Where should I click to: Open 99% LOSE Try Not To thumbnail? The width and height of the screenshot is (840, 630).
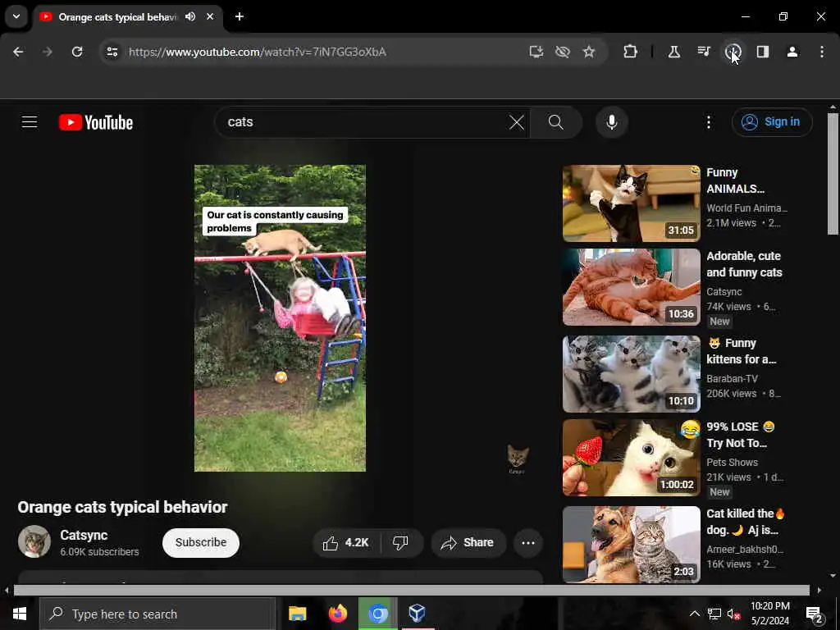[x=631, y=458]
